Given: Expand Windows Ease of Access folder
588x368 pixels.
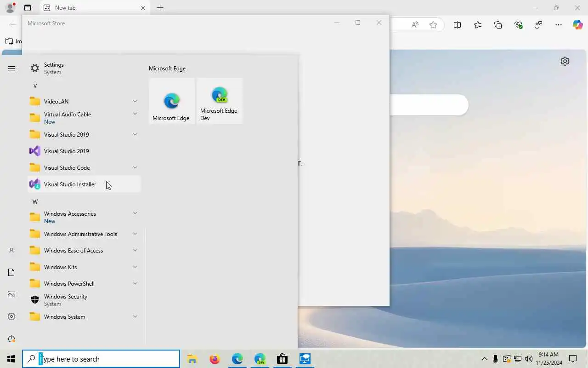Looking at the screenshot, I should [x=135, y=250].
